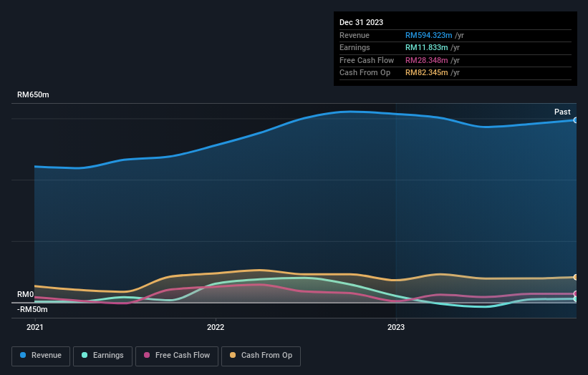Click the Earnings label in tooltip

355,47
